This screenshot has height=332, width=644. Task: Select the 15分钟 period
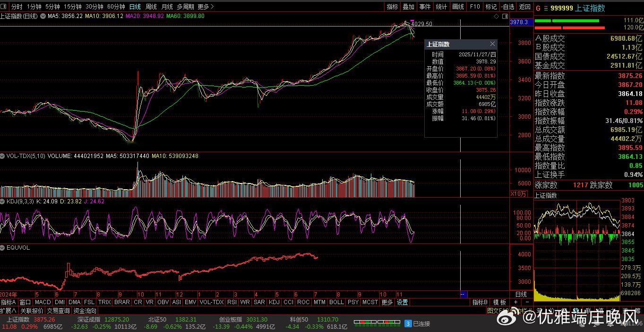point(73,7)
